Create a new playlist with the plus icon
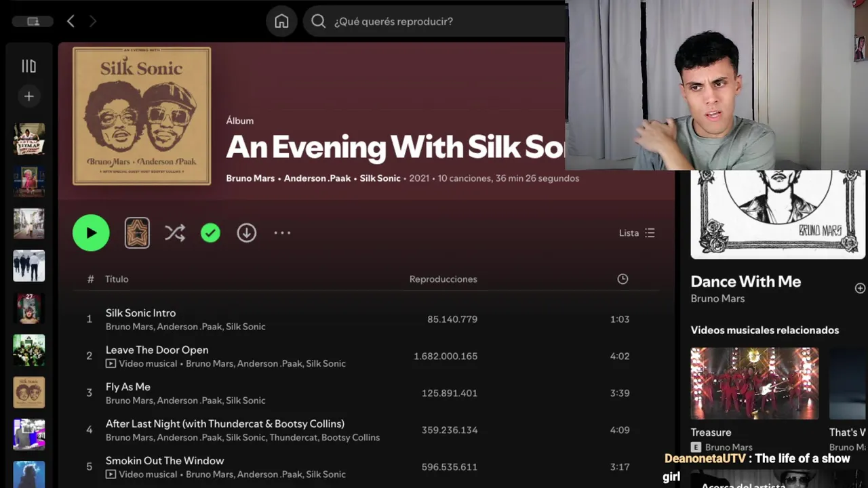868x488 pixels. point(28,96)
